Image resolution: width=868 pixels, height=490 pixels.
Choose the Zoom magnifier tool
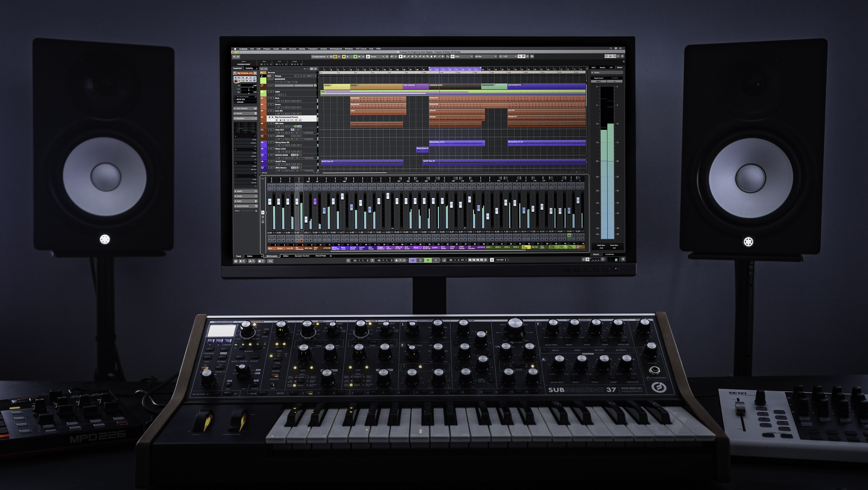click(x=427, y=57)
